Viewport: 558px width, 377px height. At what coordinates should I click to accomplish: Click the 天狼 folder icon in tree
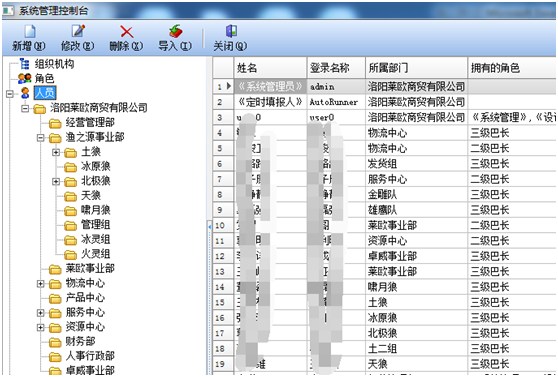[x=70, y=196]
